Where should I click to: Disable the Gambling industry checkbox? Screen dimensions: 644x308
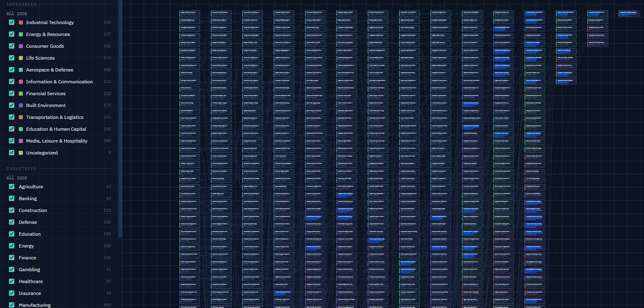point(12,270)
